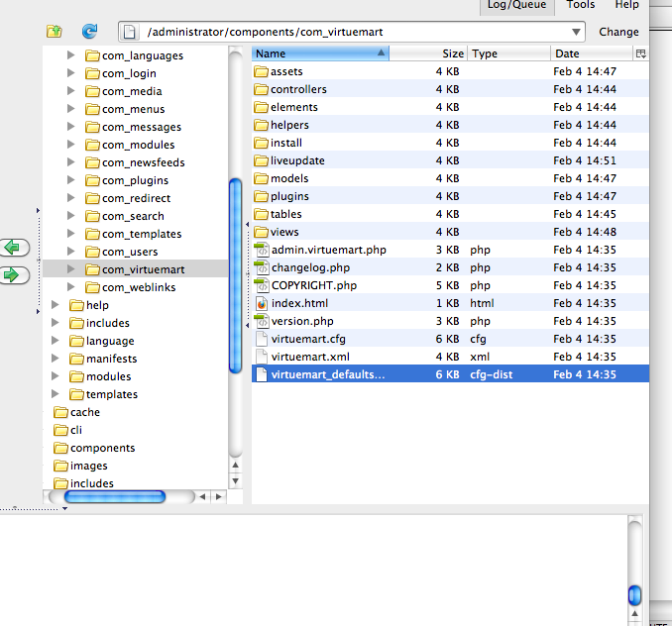
Task: Select the virtuemart_defaults file row
Action: point(450,374)
